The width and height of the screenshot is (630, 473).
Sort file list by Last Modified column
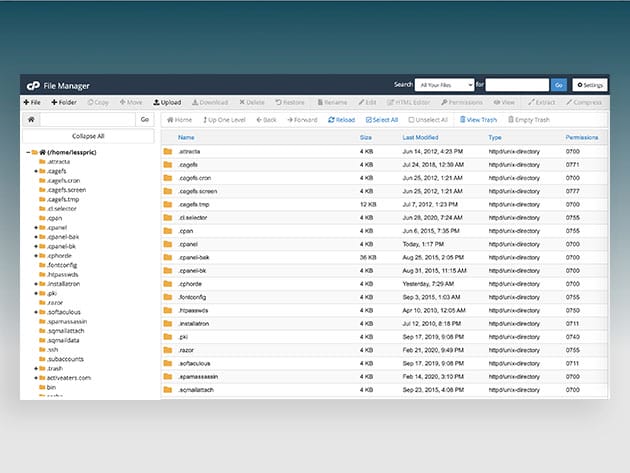tap(420, 137)
